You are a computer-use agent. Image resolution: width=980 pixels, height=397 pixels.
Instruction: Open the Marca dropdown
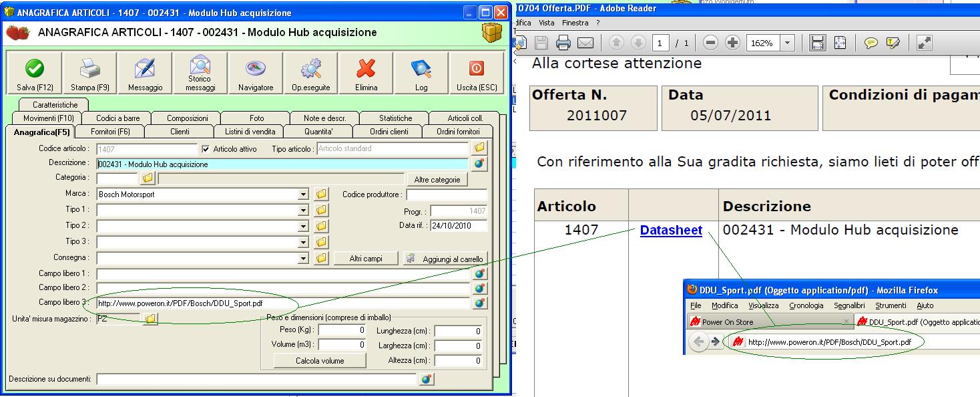point(304,194)
